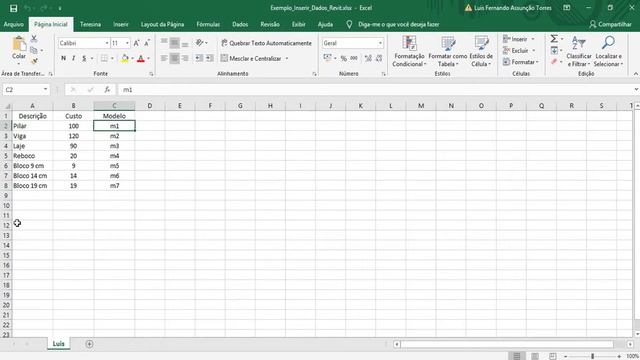Click Compartilhar share button
The image size is (640, 360).
click(610, 24)
